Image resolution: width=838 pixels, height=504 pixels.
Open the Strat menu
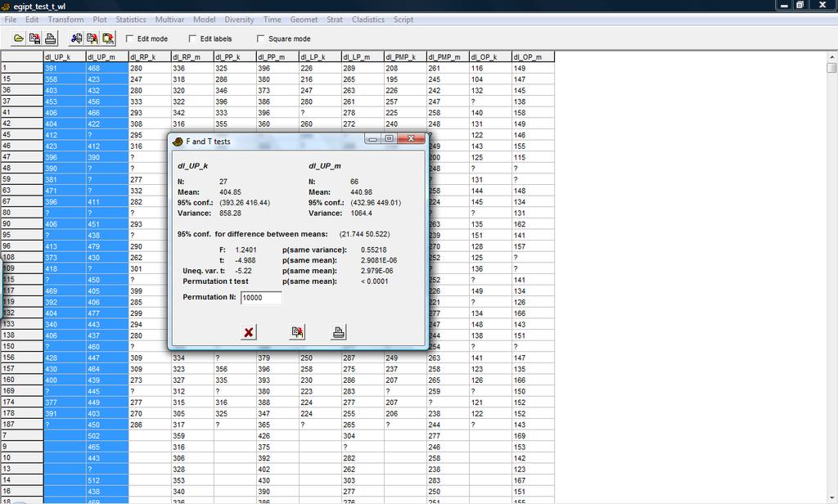pos(335,20)
